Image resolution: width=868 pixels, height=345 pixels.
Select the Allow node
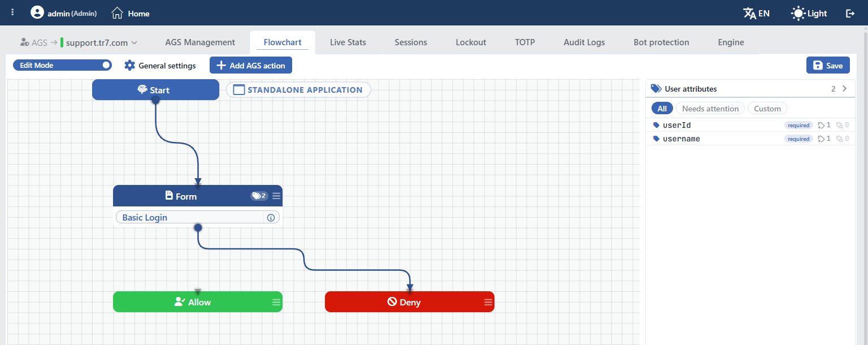[x=198, y=302]
